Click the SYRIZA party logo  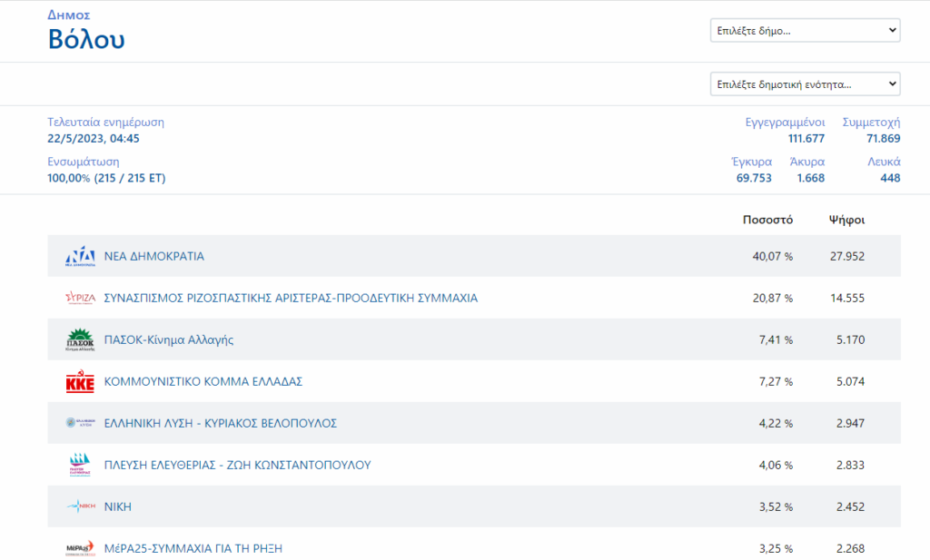click(80, 298)
